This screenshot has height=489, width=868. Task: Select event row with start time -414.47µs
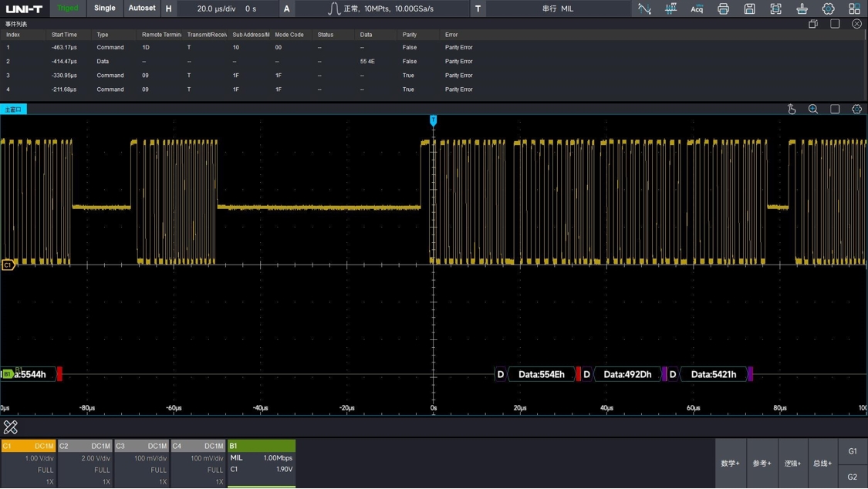(x=432, y=62)
